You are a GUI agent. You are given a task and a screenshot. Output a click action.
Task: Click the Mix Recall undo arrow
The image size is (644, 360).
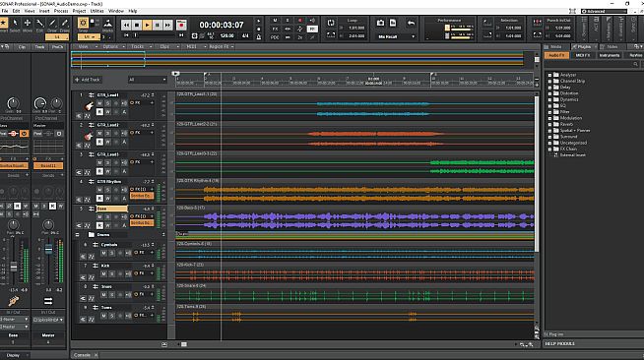pos(411,24)
